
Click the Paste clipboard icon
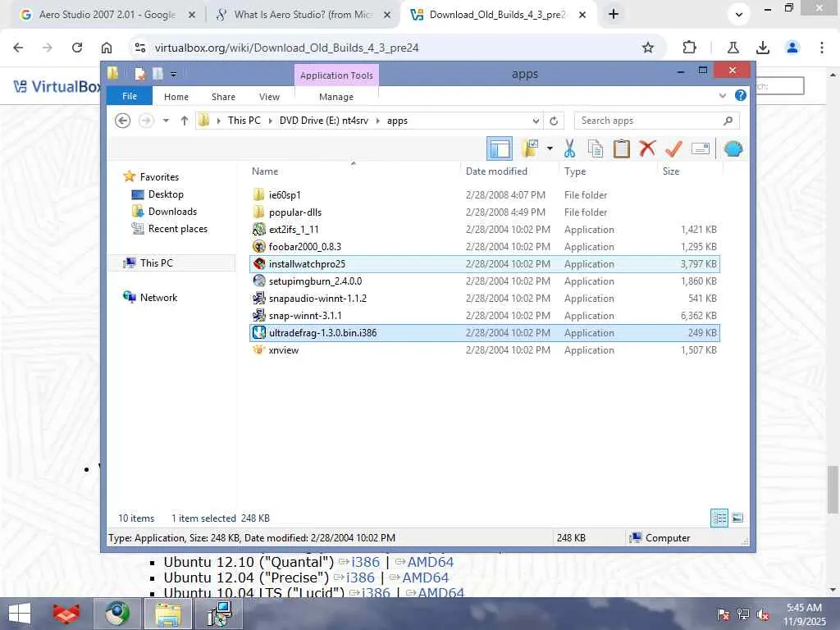622,148
